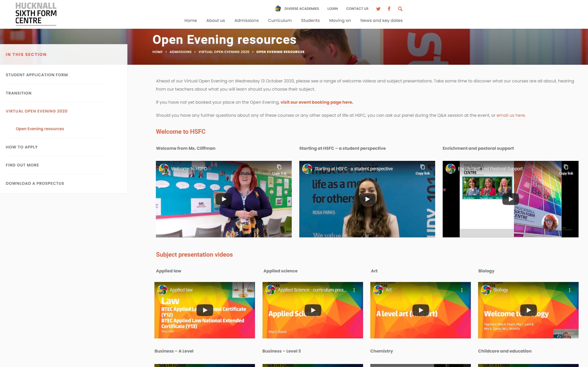Viewport: 588px width, 367px height.
Task: Click the 'Welcome to HSFC' section heading
Action: [181, 132]
